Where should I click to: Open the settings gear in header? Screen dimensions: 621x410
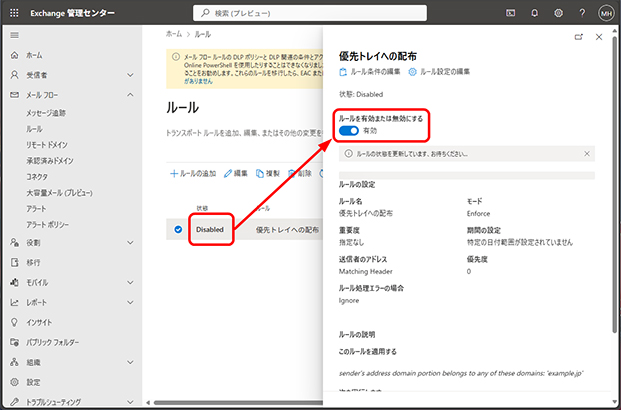pos(558,13)
